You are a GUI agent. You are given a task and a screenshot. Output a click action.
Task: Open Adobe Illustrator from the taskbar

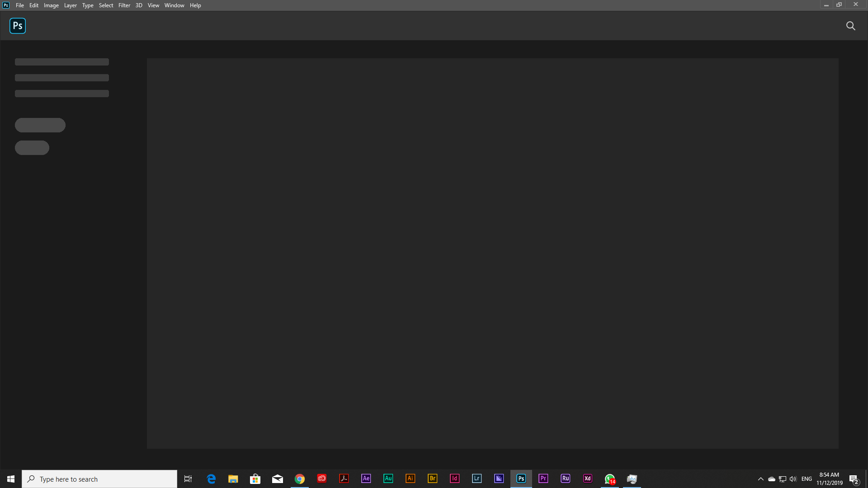410,479
